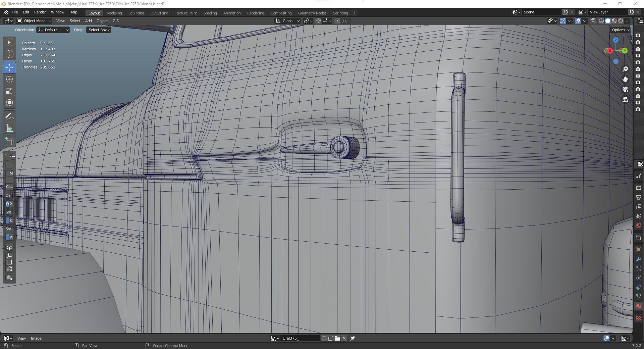Open the File menu
Screen dimensions: 644x349
coord(15,12)
